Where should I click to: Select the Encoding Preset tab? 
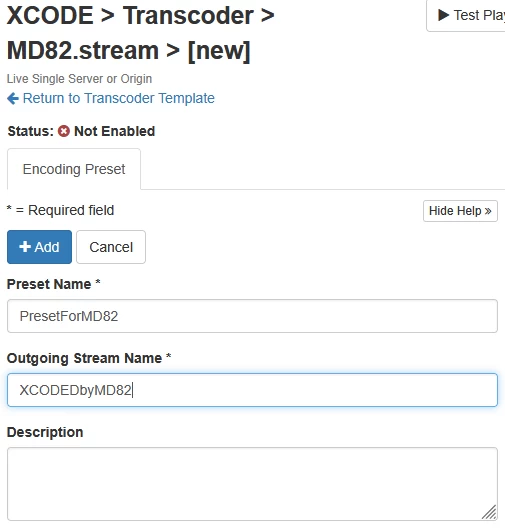tap(74, 169)
